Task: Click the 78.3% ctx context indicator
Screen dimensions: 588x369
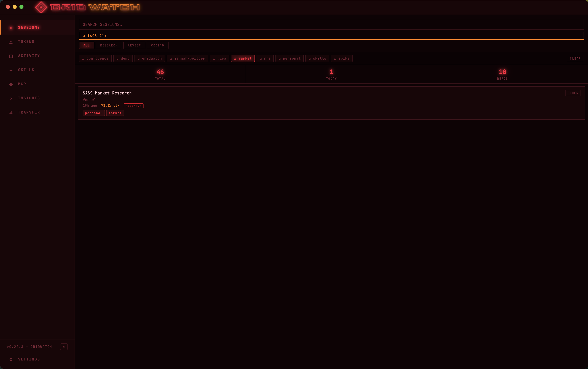Action: (x=110, y=105)
